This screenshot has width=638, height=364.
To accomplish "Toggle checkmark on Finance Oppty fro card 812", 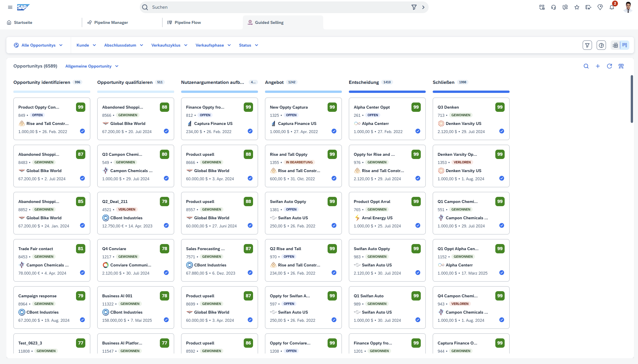I will tap(250, 131).
